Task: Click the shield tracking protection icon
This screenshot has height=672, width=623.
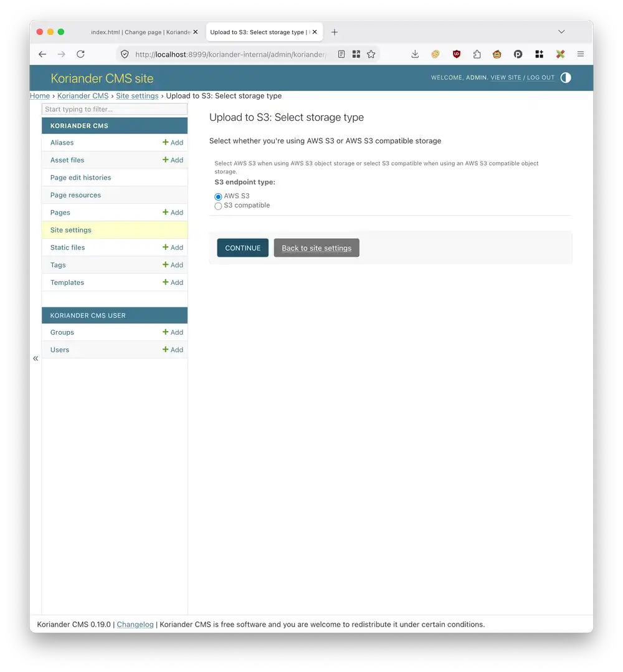Action: pos(125,54)
